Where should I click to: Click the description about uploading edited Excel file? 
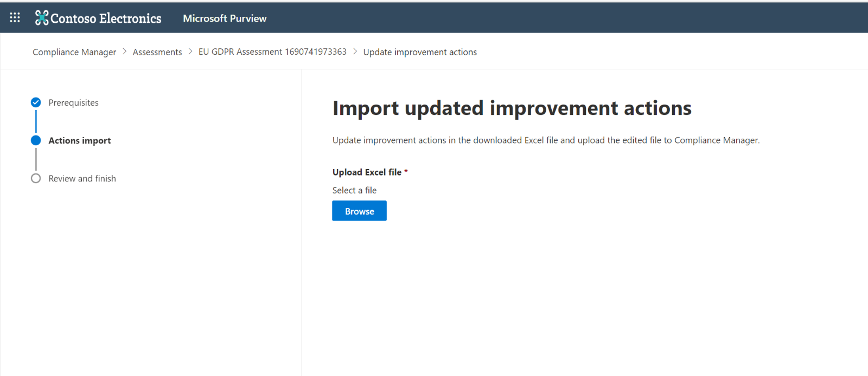tap(546, 140)
